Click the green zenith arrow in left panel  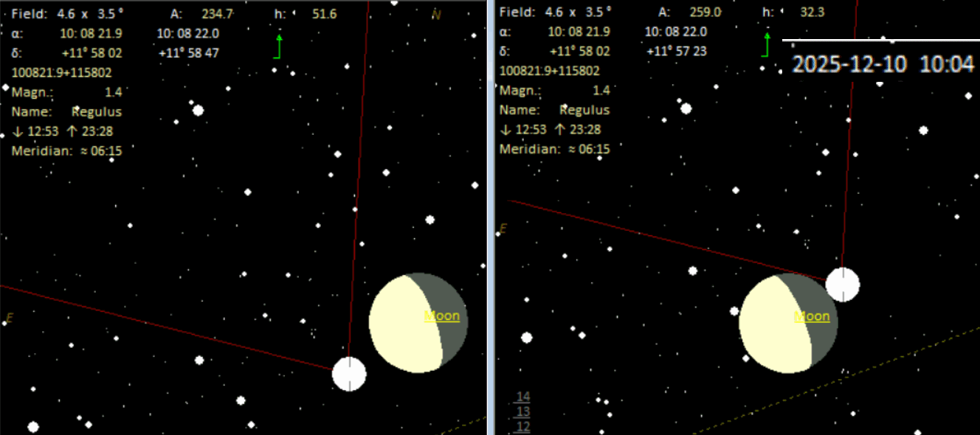click(278, 46)
